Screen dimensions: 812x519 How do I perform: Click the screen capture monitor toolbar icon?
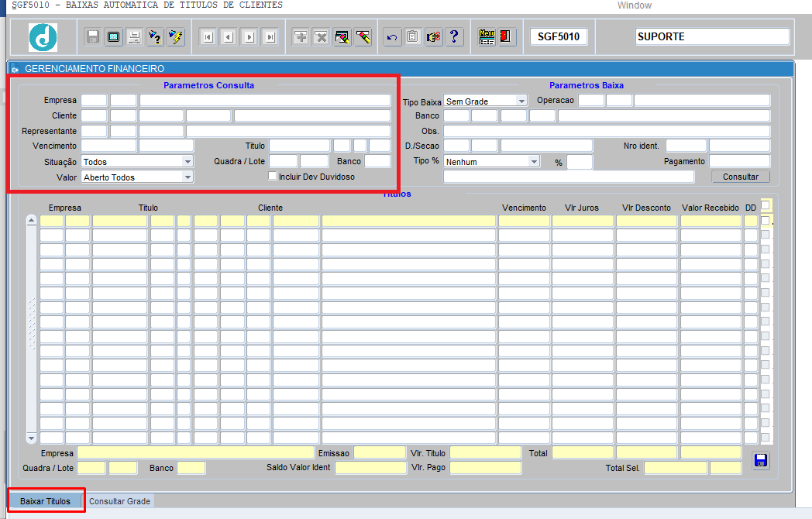113,36
